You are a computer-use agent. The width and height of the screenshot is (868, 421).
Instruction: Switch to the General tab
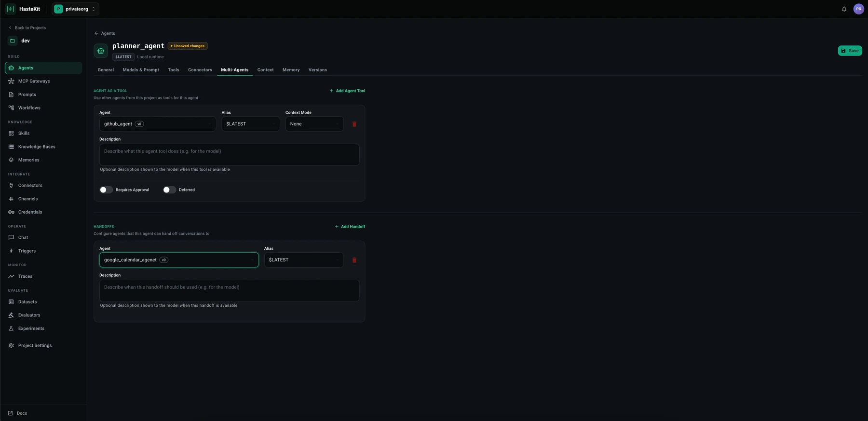click(x=106, y=70)
